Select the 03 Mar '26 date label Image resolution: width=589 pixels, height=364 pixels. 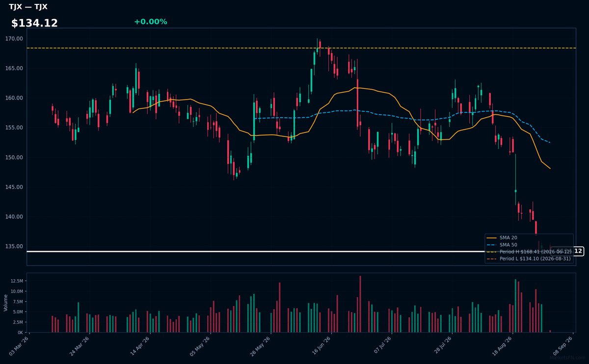coord(20,346)
